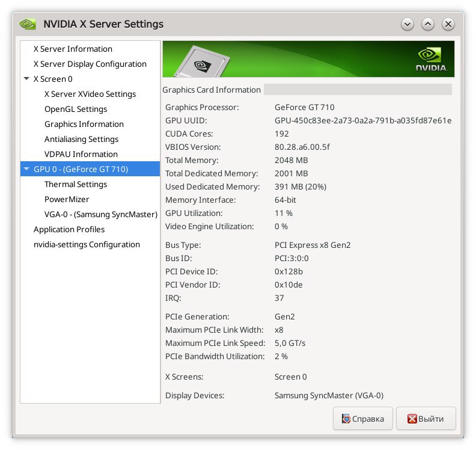
Task: Open VDPAU Information page
Action: point(81,154)
